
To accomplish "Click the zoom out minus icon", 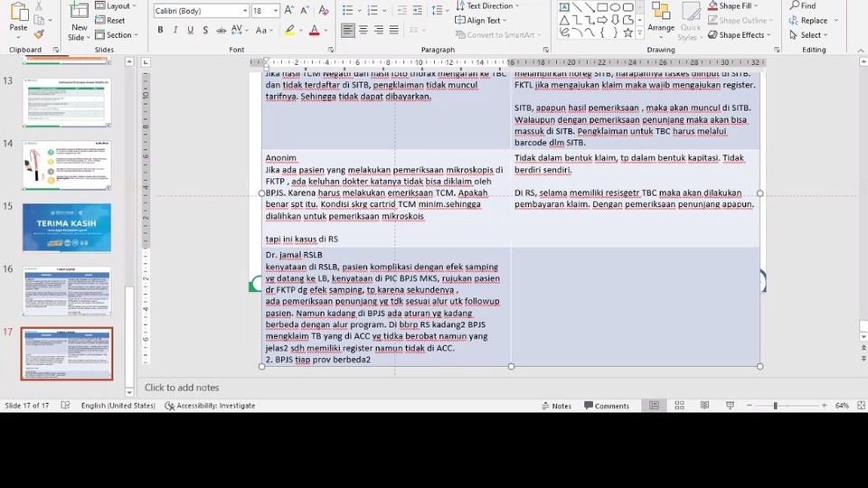I will point(750,406).
